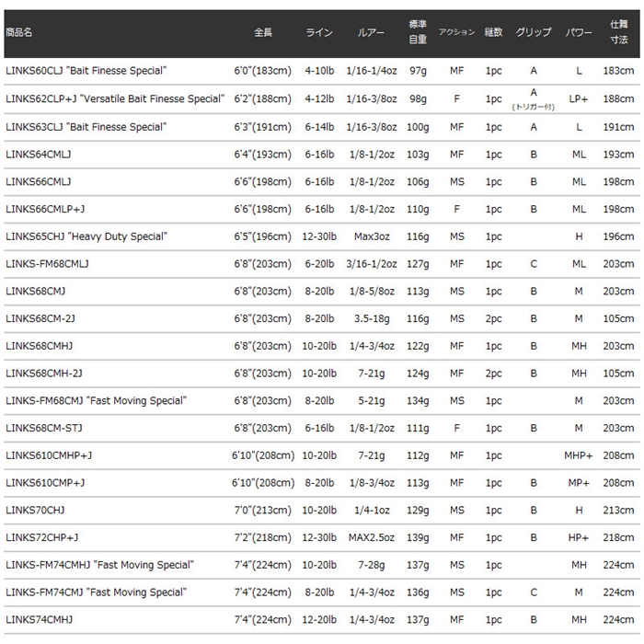Click the LINKS68CM-STJ product name
This screenshot has height=644, width=644.
coord(48,428)
